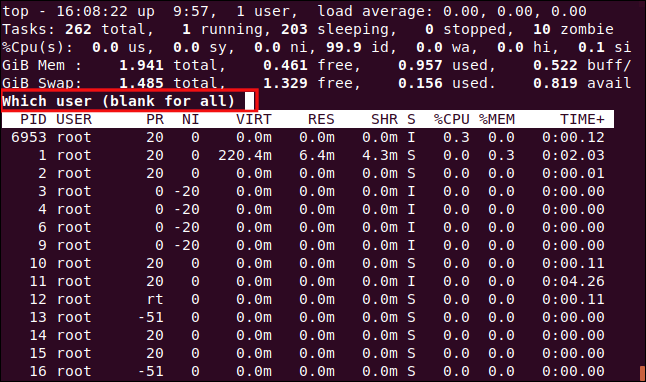The image size is (646, 382).
Task: Select PID 6953 in the process list
Action: click(x=29, y=137)
